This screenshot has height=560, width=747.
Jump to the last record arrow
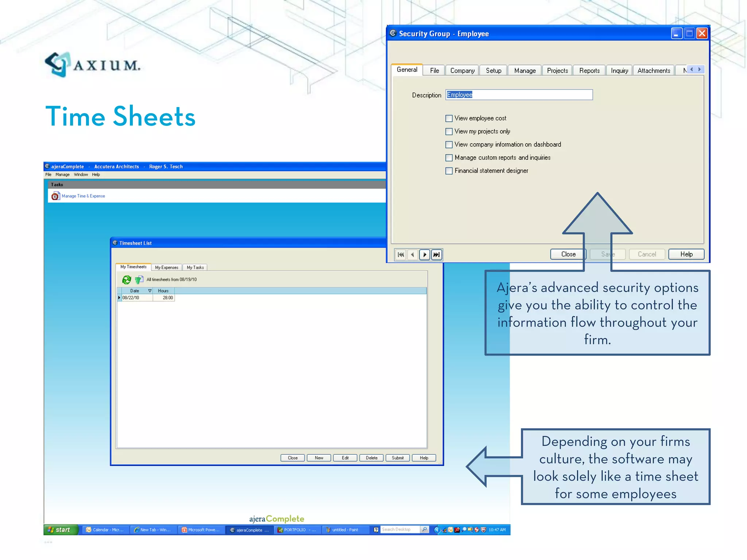coord(437,254)
